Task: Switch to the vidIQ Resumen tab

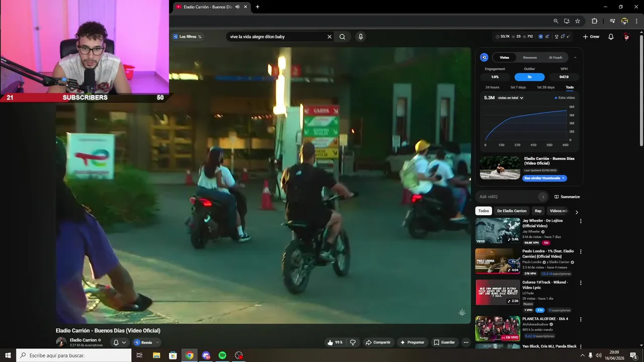Action: (x=530, y=57)
